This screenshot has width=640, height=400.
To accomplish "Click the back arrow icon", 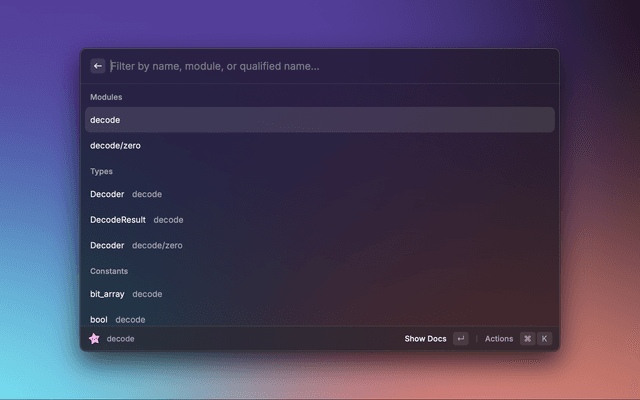I will (x=98, y=66).
